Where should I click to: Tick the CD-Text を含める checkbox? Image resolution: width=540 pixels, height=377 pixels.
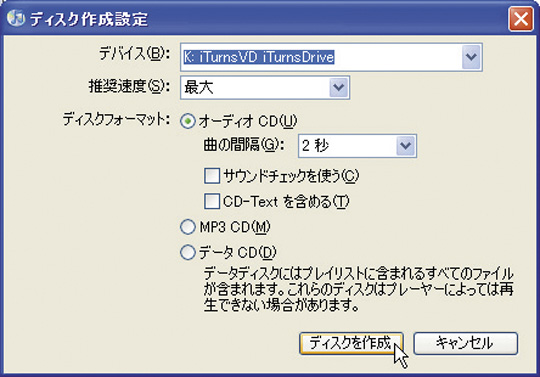pos(212,201)
